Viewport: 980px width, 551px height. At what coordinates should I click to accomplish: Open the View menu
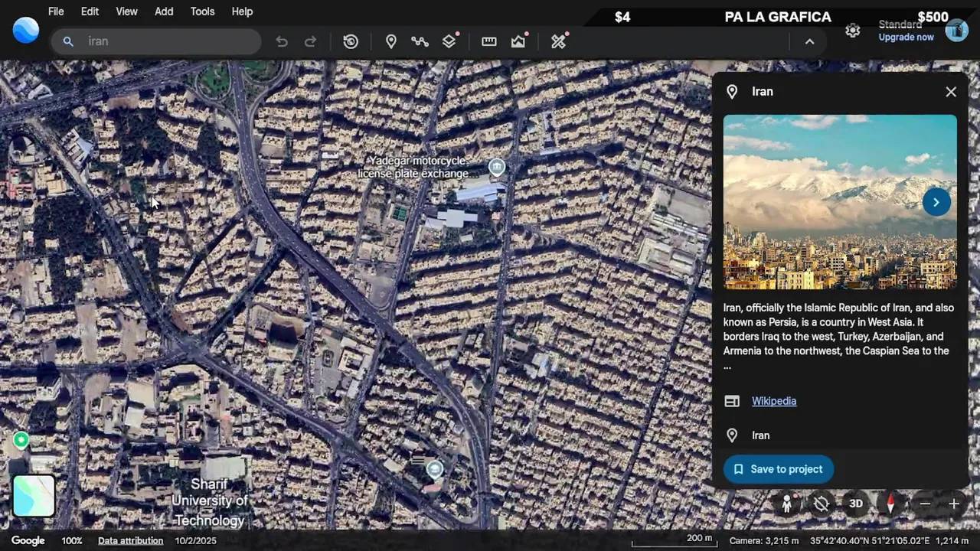tap(127, 11)
